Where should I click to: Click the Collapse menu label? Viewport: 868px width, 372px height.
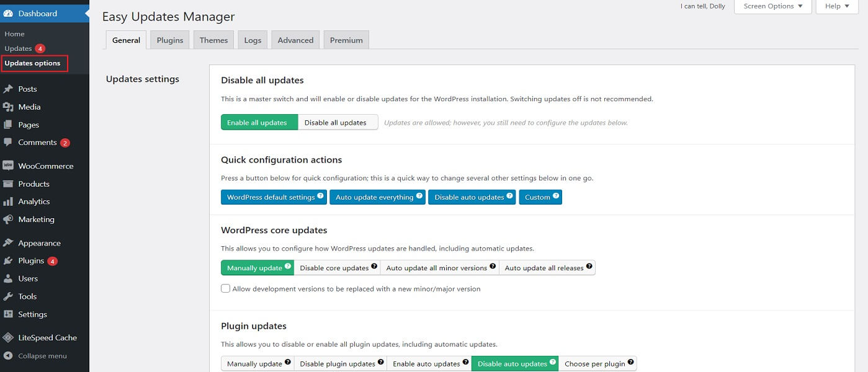[x=42, y=356]
